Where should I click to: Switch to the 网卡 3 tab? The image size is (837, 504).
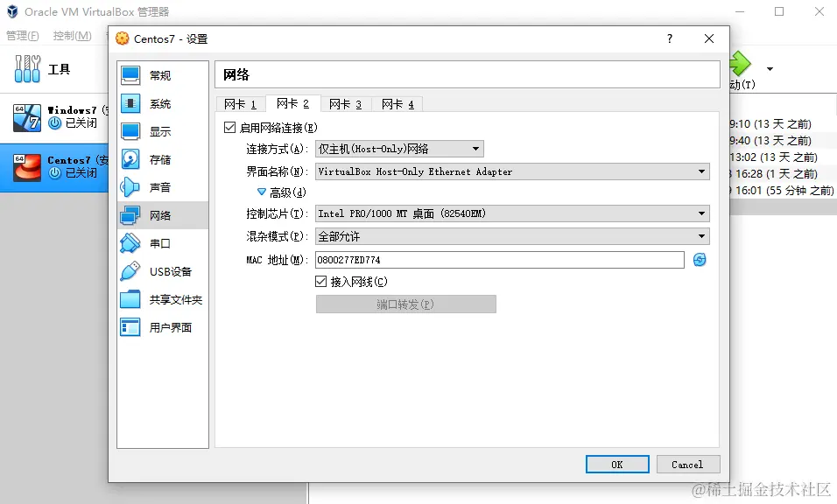pyautogui.click(x=345, y=104)
